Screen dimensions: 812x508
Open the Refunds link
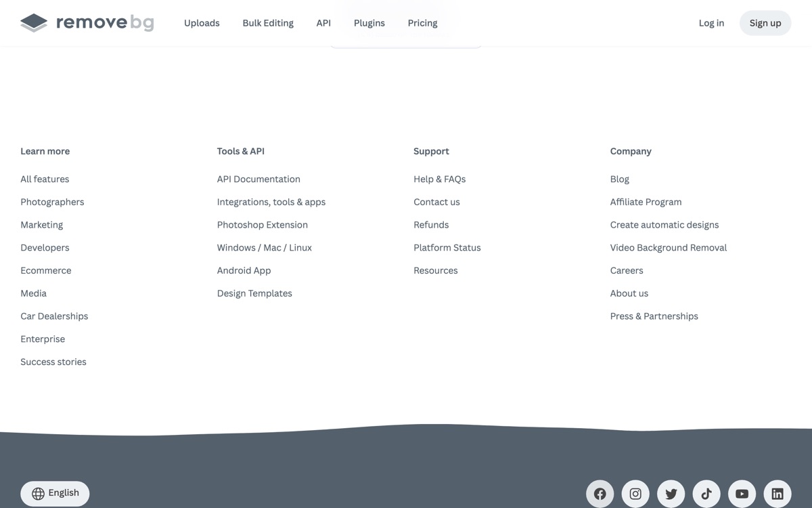coord(431,225)
